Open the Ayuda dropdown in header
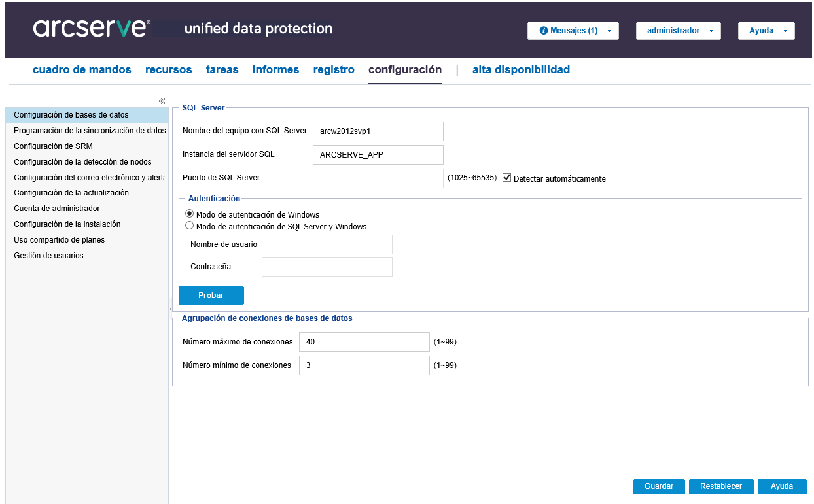The width and height of the screenshot is (814, 504). [766, 31]
